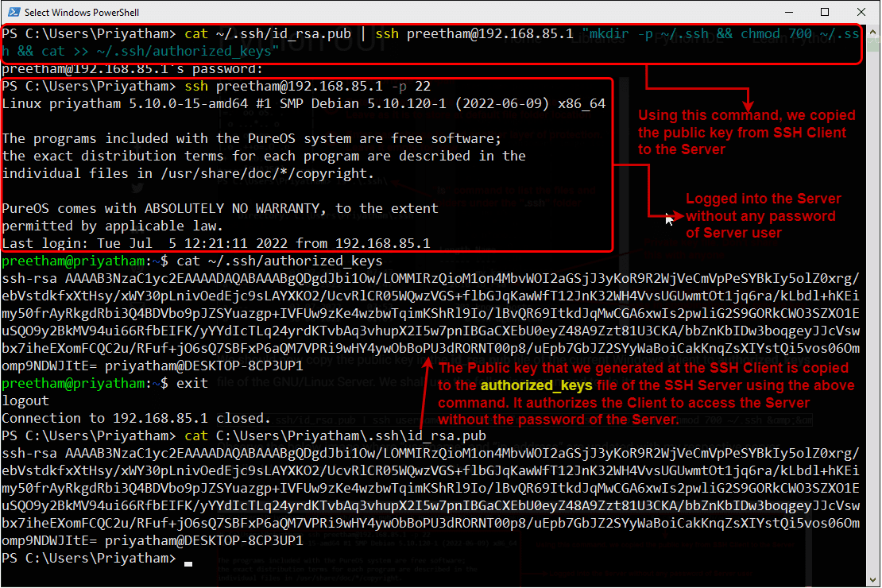
Task: Place cursor at the blinking terminal prompt
Action: point(187,562)
